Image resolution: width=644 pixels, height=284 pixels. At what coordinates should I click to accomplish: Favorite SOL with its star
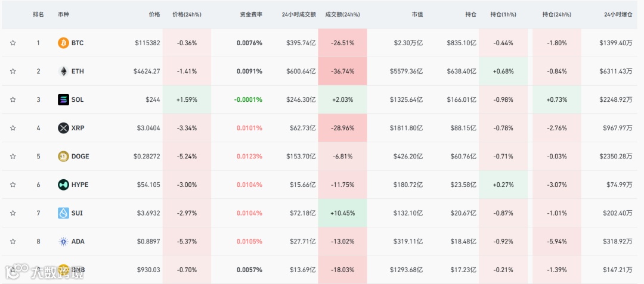coord(13,99)
